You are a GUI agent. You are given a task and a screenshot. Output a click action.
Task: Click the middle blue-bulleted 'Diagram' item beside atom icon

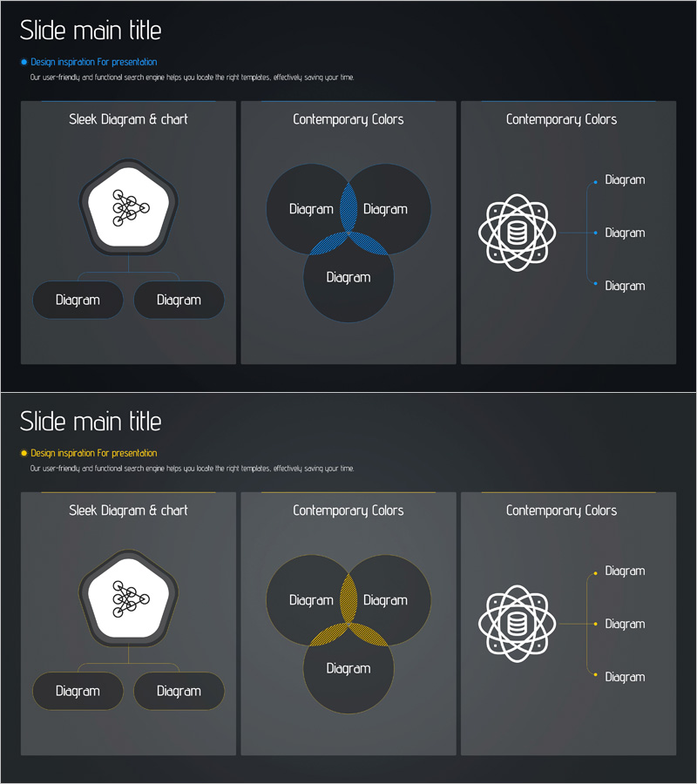pyautogui.click(x=625, y=233)
